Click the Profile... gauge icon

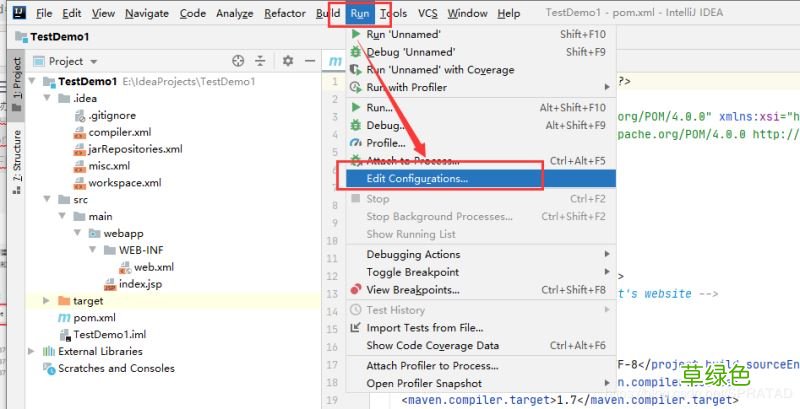pyautogui.click(x=356, y=143)
